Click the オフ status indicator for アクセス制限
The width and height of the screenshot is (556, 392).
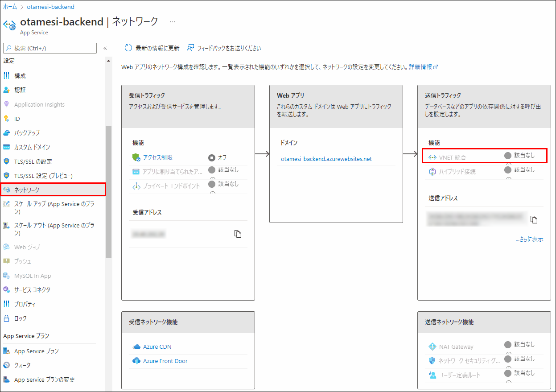[218, 157]
